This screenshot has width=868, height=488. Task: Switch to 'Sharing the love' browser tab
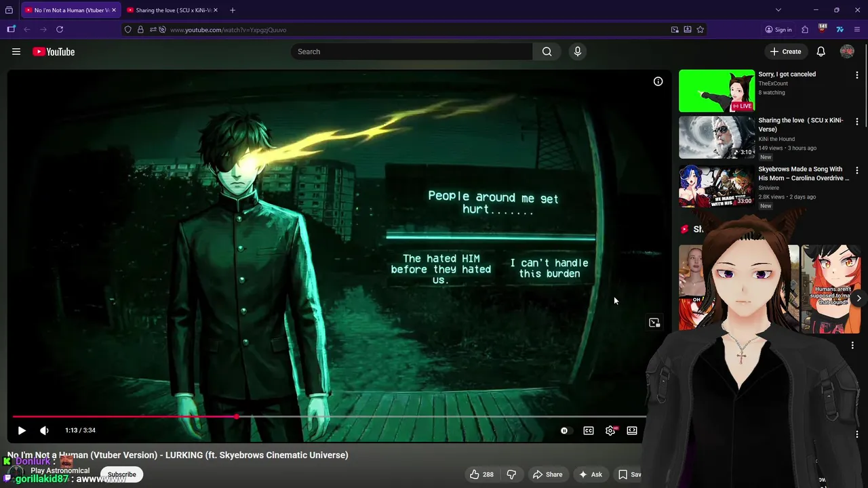coord(172,10)
